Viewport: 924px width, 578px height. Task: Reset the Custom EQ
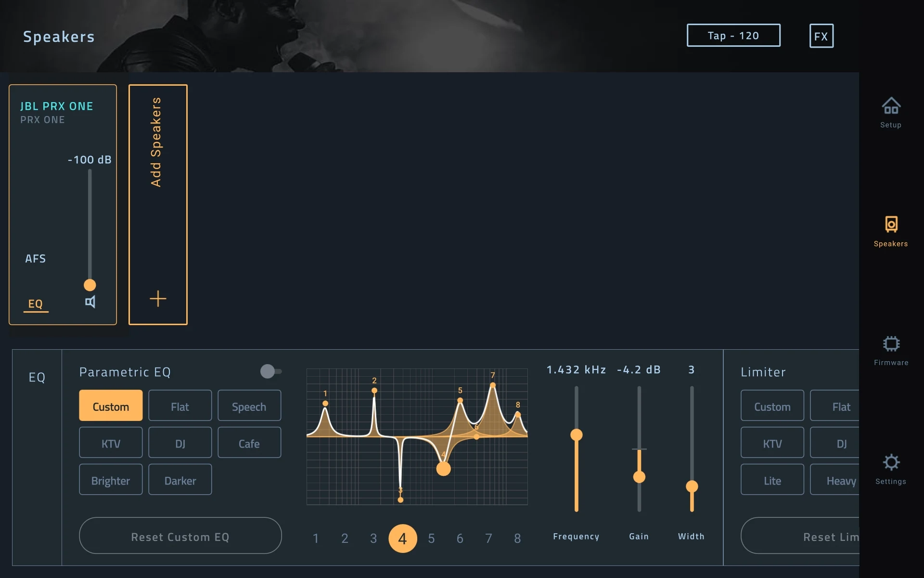pyautogui.click(x=180, y=536)
